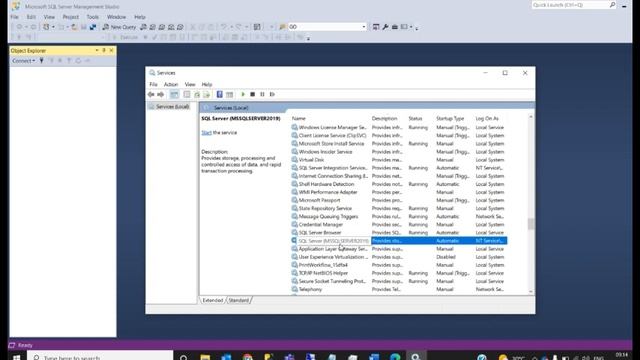The image size is (640, 360).
Task: Open Services Help toolbar icon
Action: [x=220, y=94]
